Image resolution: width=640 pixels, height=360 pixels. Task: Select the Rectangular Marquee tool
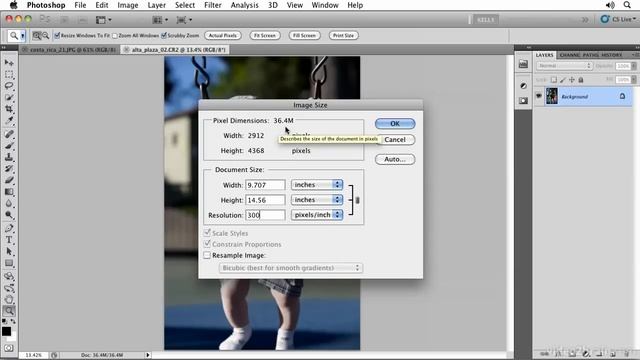(x=9, y=74)
